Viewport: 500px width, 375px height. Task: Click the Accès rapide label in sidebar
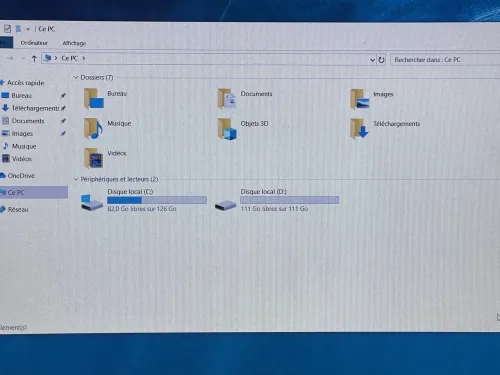tap(26, 83)
